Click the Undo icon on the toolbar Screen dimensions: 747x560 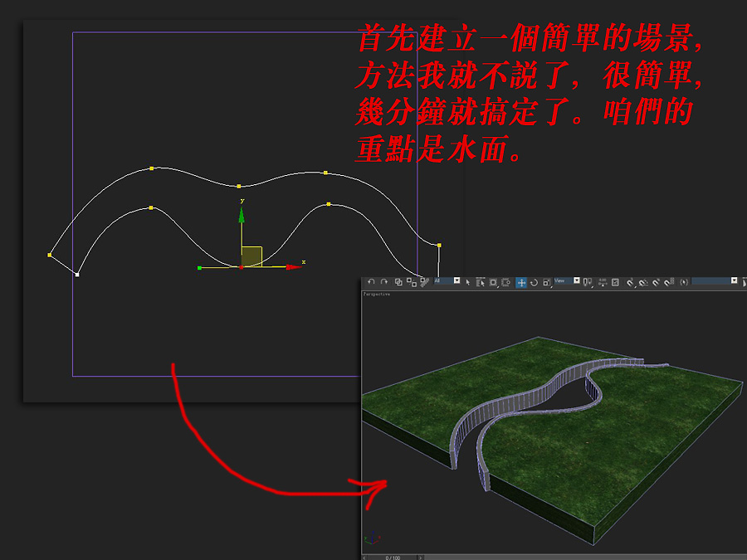point(371,282)
